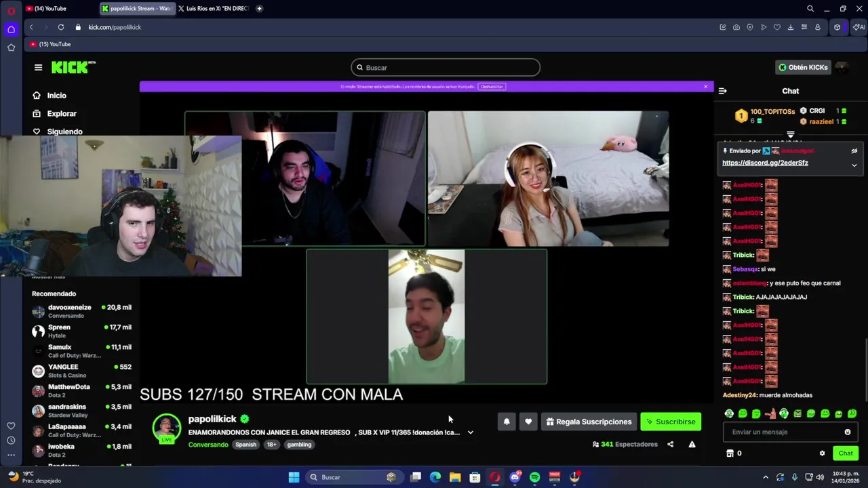
Task: Open Opera sidebar bookmarks star icon
Action: 11,47
